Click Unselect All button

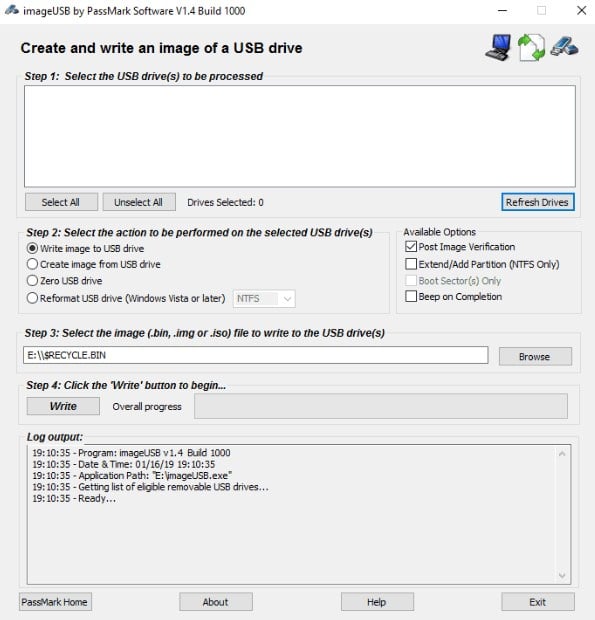[x=139, y=202]
